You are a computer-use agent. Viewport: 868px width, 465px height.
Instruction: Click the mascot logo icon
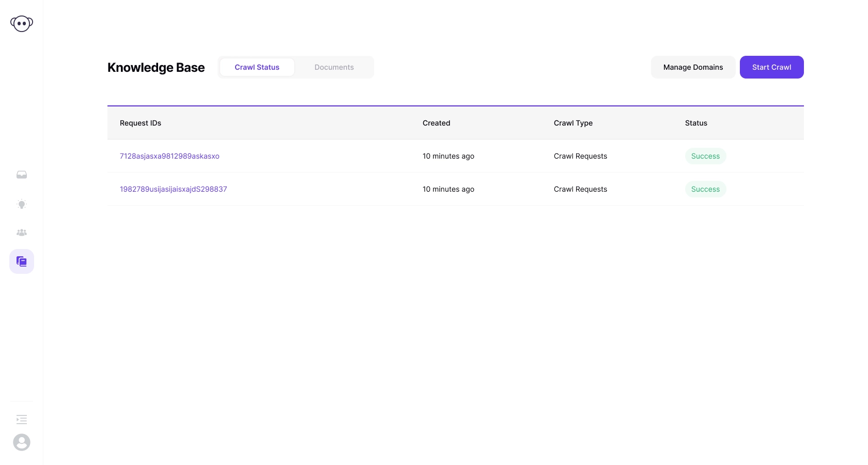[22, 24]
